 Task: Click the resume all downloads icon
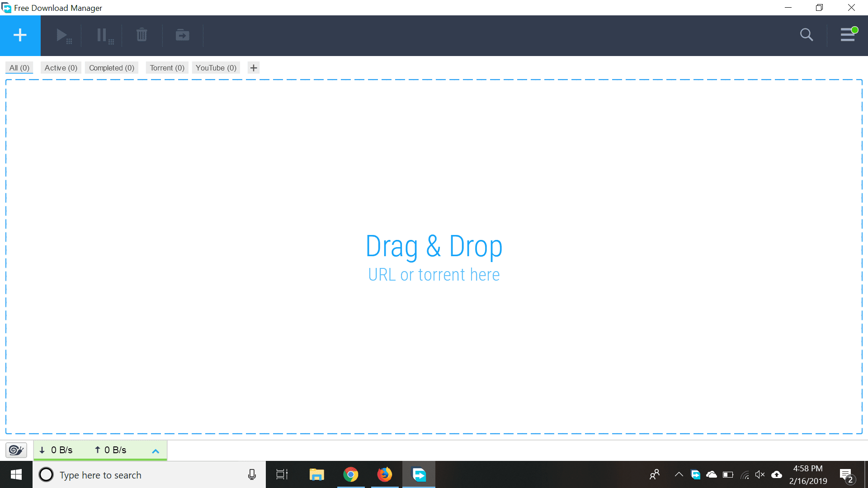pos(64,34)
